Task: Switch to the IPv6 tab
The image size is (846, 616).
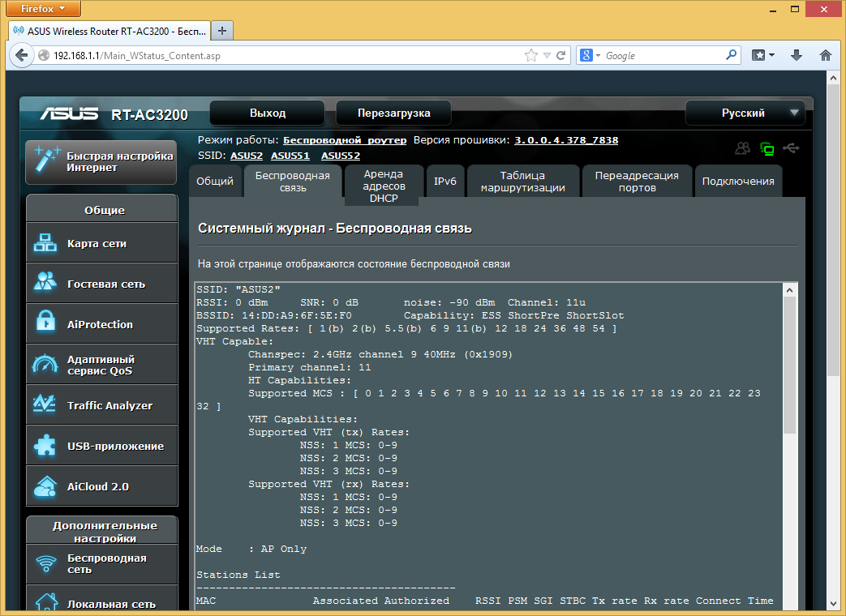Action: pos(445,182)
